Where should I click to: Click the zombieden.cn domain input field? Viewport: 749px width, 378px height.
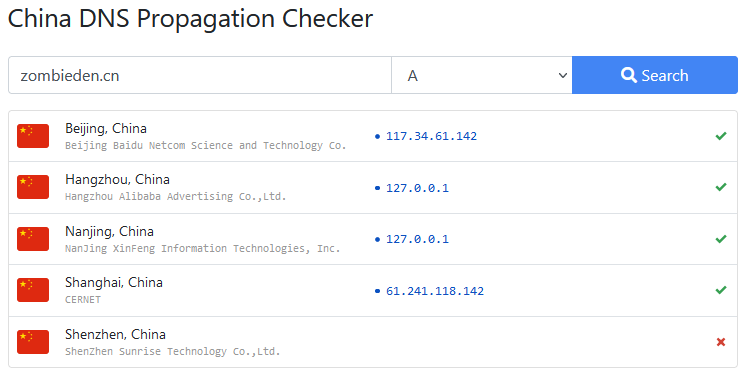click(x=200, y=76)
